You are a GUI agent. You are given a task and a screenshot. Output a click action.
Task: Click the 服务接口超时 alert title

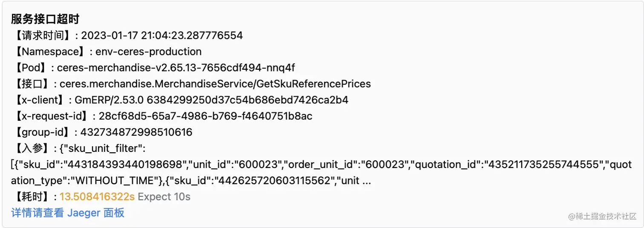[45, 19]
